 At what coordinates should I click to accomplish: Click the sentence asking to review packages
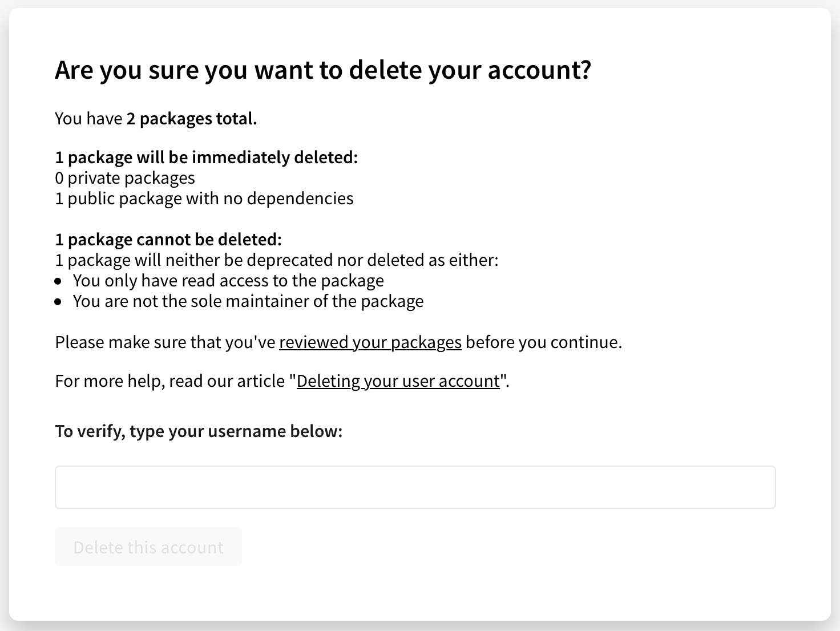click(338, 342)
